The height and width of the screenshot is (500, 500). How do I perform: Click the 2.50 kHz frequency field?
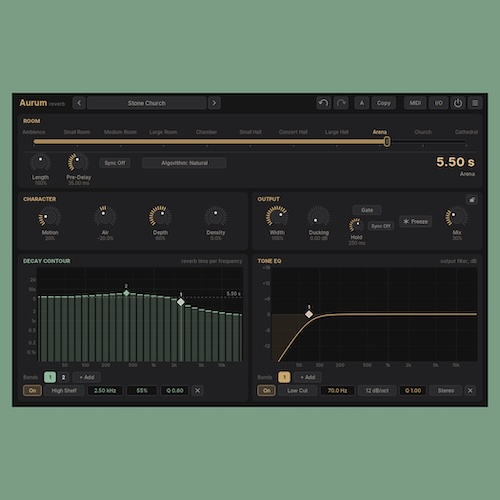tap(105, 390)
